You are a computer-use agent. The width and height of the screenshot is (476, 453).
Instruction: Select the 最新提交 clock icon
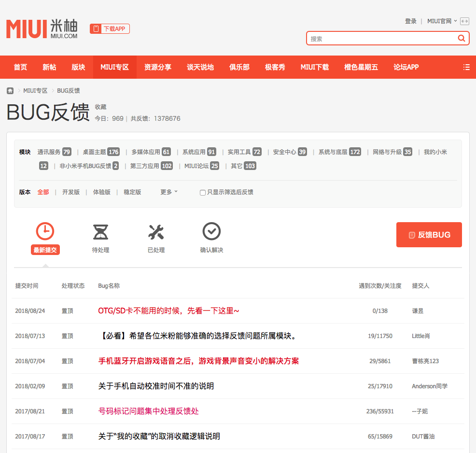point(45,231)
